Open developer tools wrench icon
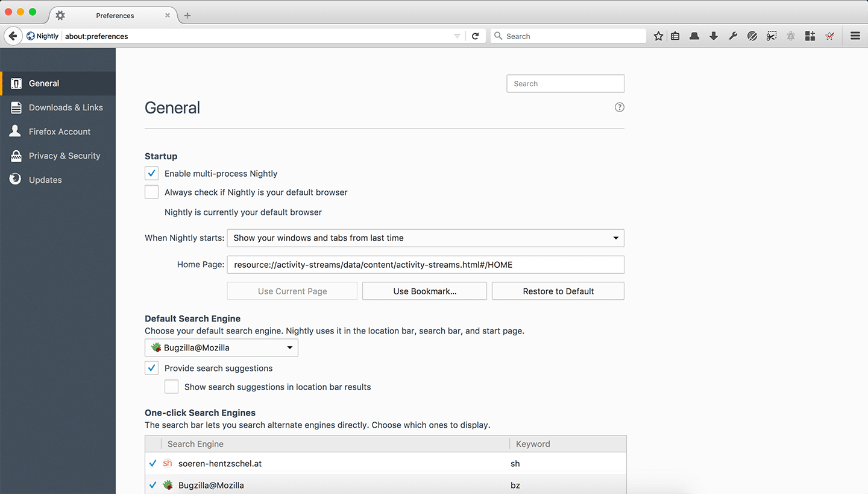This screenshot has height=494, width=868. coord(733,36)
